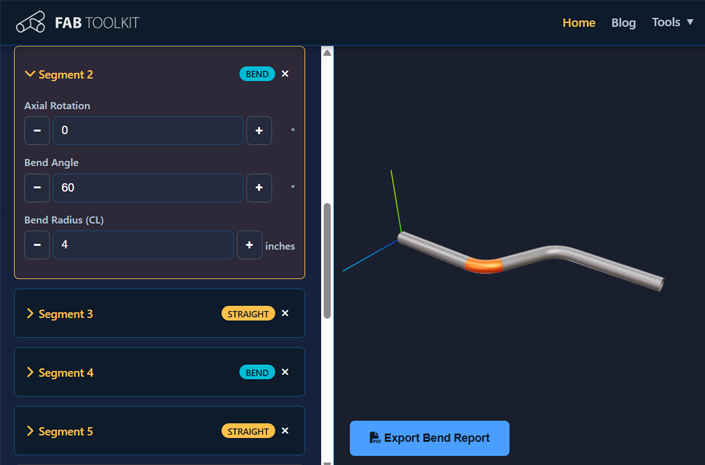Click the BEND badge on Segment 4
This screenshot has height=465, width=705.
click(x=257, y=372)
